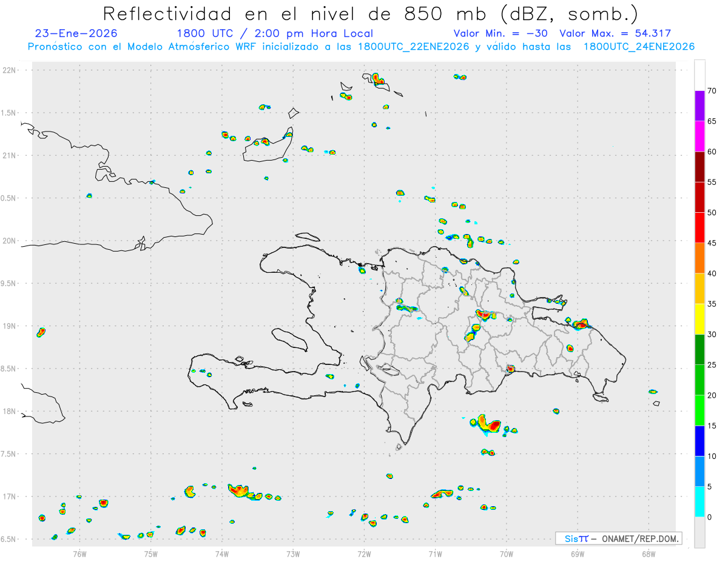Click the colorbar scale value "5"
Screen dimensions: 728x562
pos(709,487)
